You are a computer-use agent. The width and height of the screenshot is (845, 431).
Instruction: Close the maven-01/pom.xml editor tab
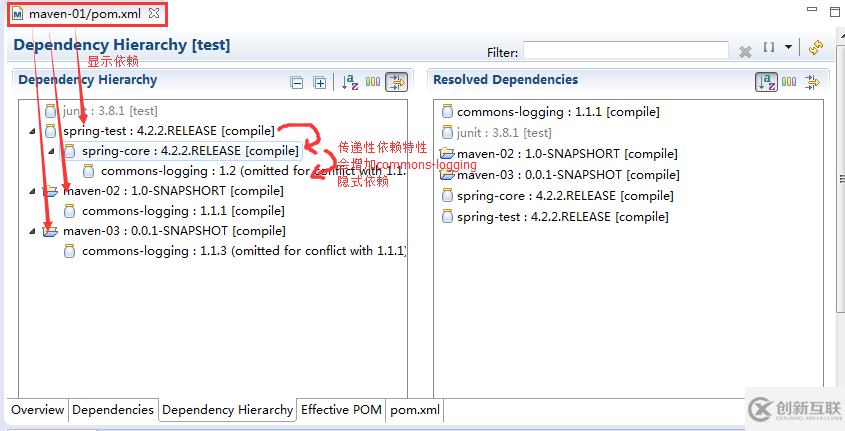[154, 13]
